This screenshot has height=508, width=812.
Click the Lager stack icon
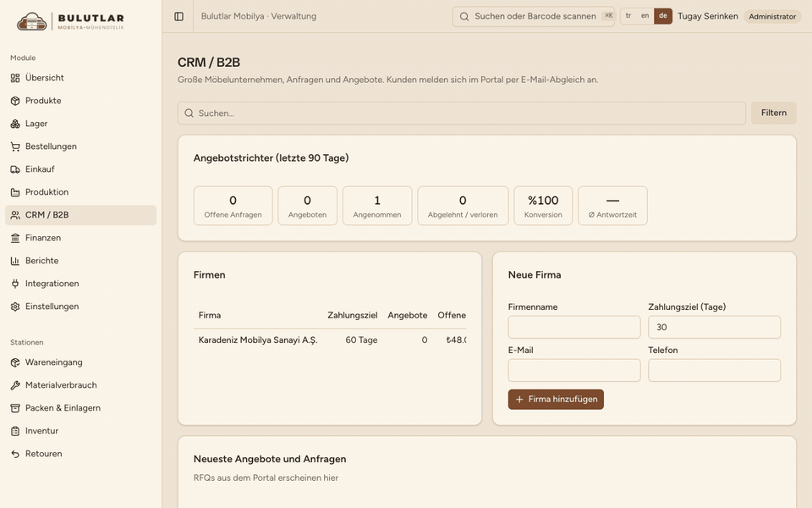(x=15, y=124)
